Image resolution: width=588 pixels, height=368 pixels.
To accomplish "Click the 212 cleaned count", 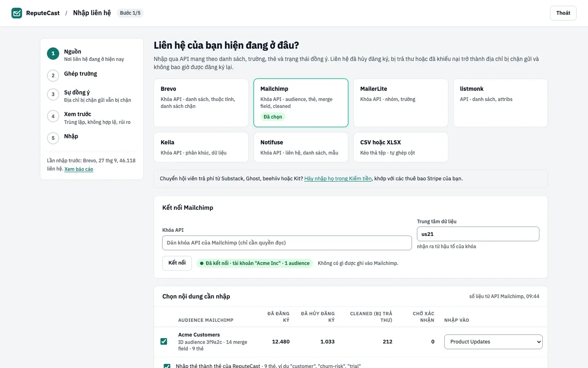I will pos(388,342).
